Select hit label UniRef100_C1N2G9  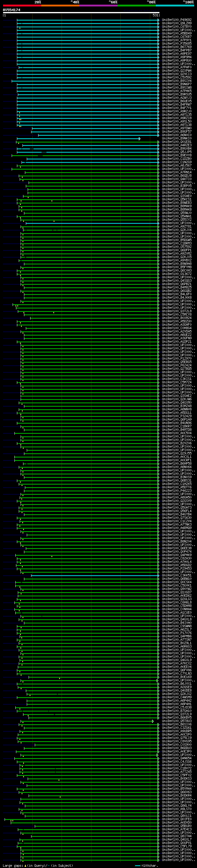coord(177,162)
